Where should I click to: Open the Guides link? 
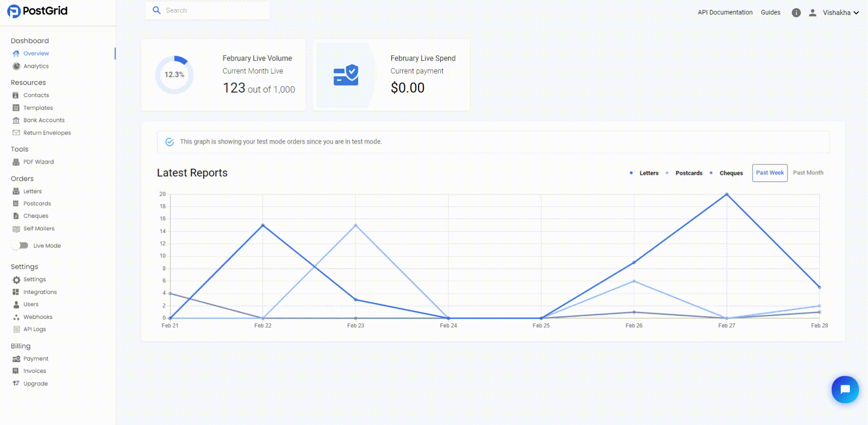pyautogui.click(x=770, y=12)
